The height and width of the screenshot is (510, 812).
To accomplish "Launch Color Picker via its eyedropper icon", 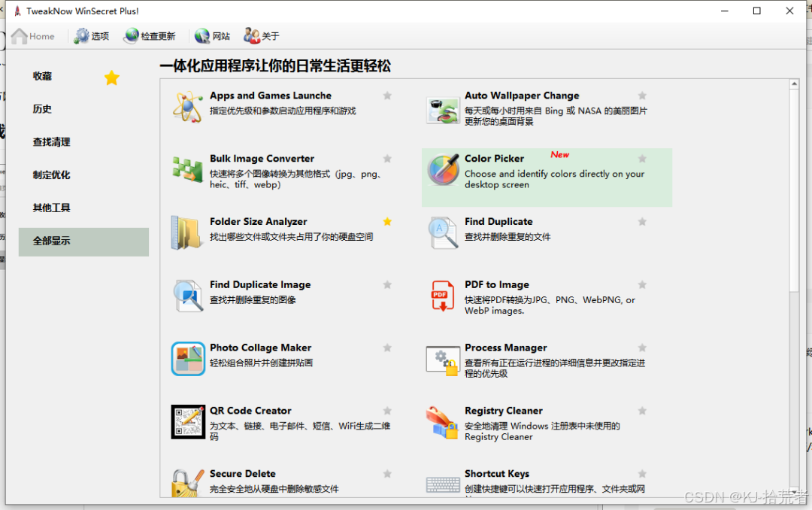I will 444,169.
